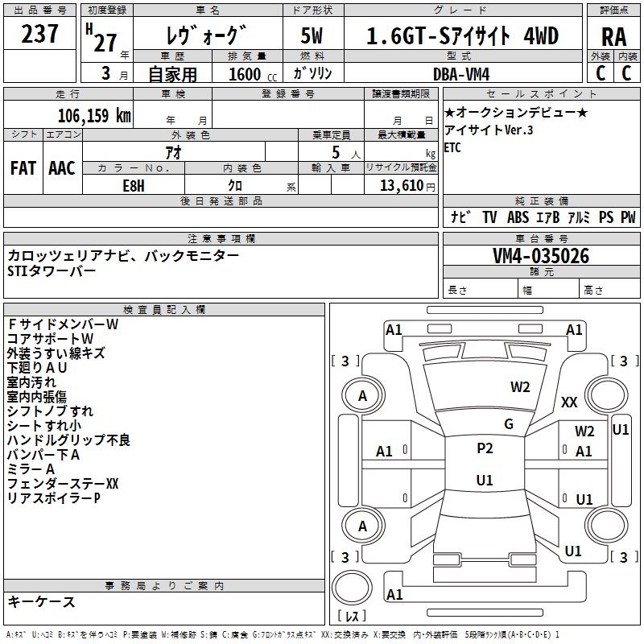
Task: Click the 検査員記入欄 section header
Action: pyautogui.click(x=164, y=310)
